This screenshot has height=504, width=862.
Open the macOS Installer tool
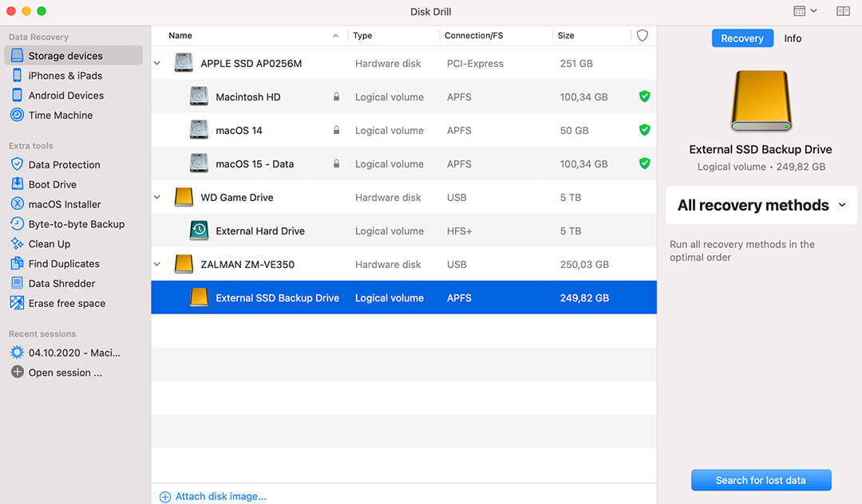[x=64, y=204]
